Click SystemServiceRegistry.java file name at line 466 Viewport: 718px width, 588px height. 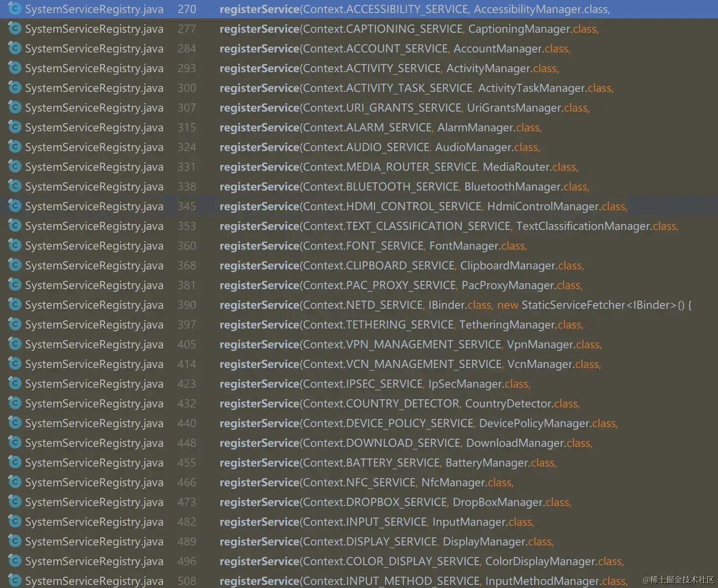[x=94, y=483]
